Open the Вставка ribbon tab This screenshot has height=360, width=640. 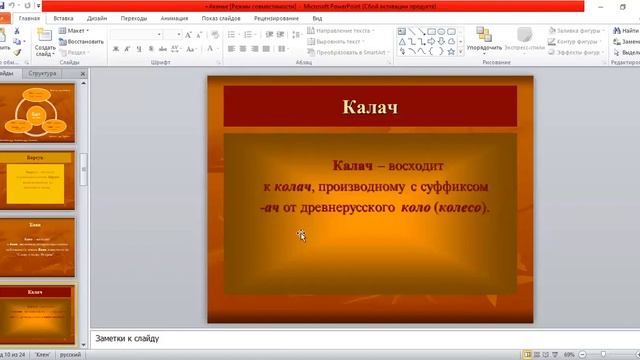tap(63, 18)
